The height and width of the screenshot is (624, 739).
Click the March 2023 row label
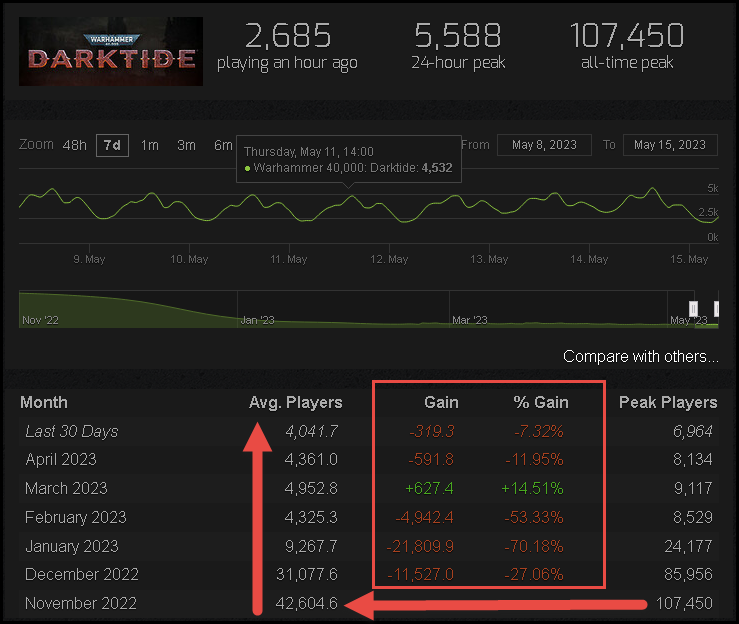pyautogui.click(x=66, y=488)
